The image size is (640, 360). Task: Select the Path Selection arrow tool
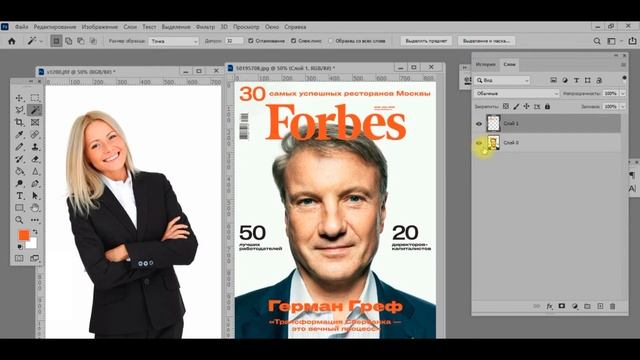(x=35, y=196)
